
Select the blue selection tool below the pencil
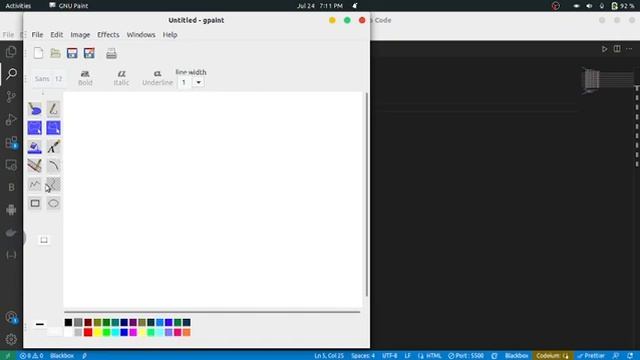[53, 128]
